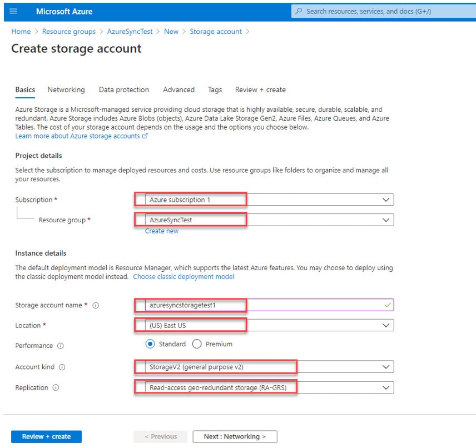The image size is (476, 448).
Task: Go to Storage account breadcrumb
Action: 216,32
